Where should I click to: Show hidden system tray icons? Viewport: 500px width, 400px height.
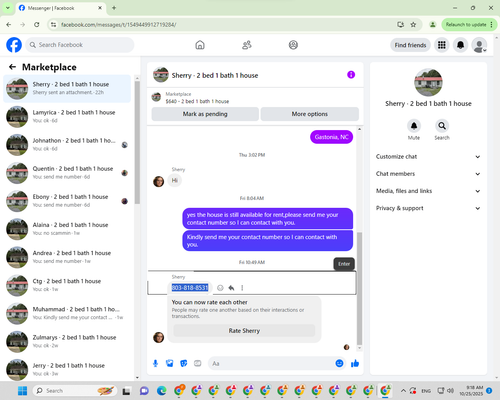click(x=403, y=391)
